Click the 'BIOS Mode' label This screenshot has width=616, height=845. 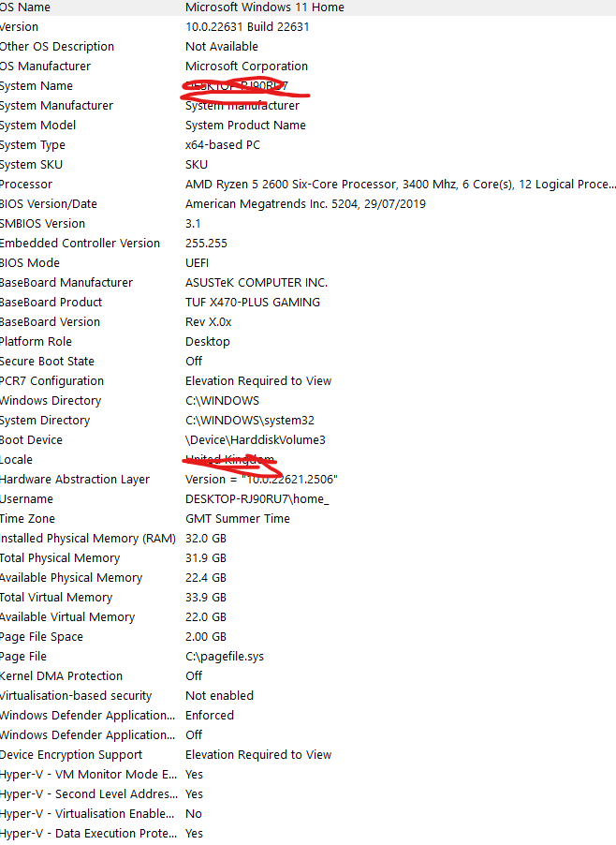pyautogui.click(x=30, y=263)
